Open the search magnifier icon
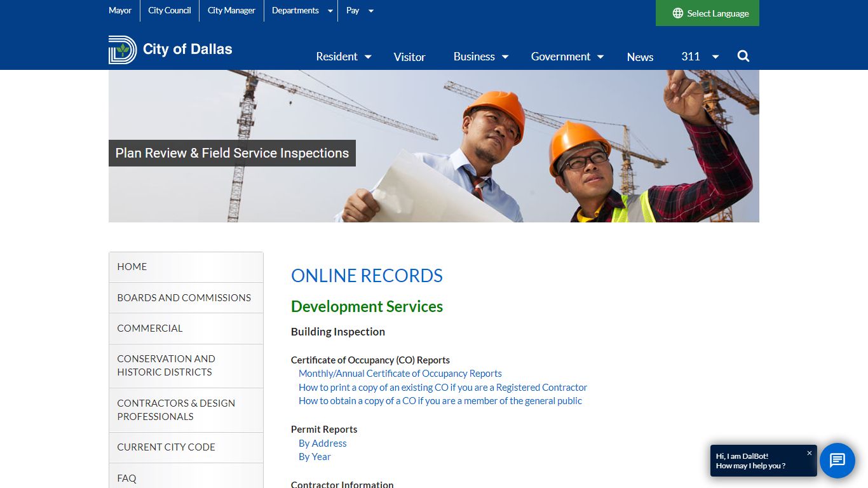The image size is (868, 488). (x=743, y=57)
